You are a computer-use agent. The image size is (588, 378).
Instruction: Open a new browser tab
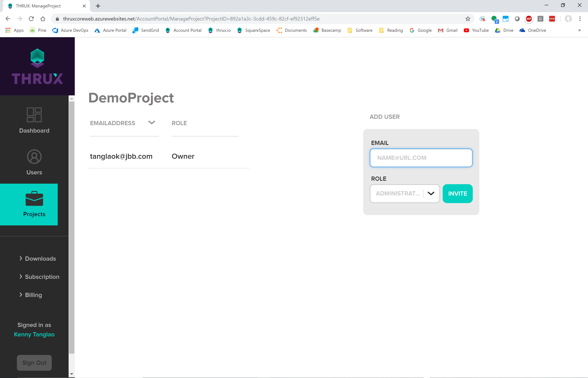pyautogui.click(x=98, y=6)
